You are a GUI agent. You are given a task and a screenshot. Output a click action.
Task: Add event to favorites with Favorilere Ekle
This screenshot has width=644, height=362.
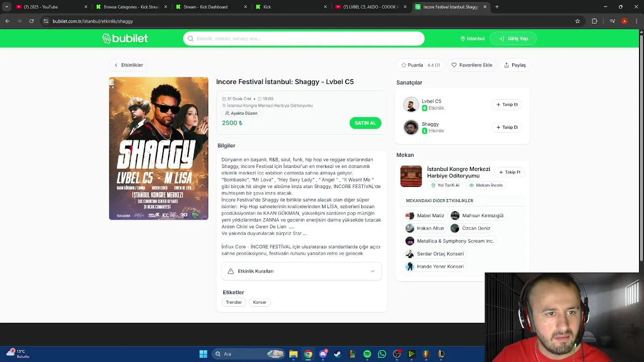pos(472,65)
